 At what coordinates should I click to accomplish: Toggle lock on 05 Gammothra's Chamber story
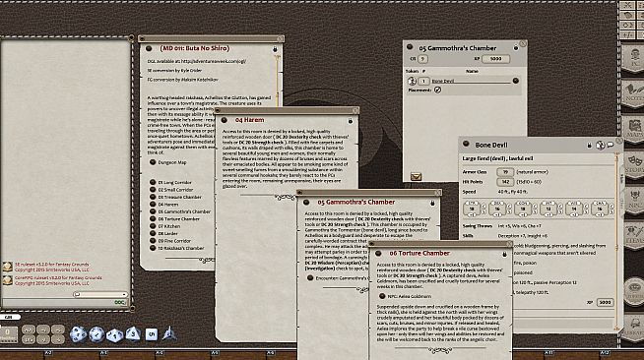432,203
